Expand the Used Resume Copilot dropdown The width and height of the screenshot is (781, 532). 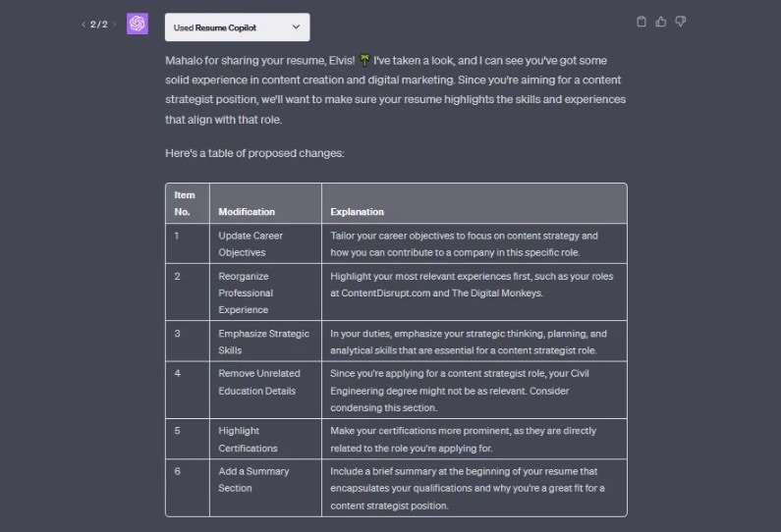237,27
